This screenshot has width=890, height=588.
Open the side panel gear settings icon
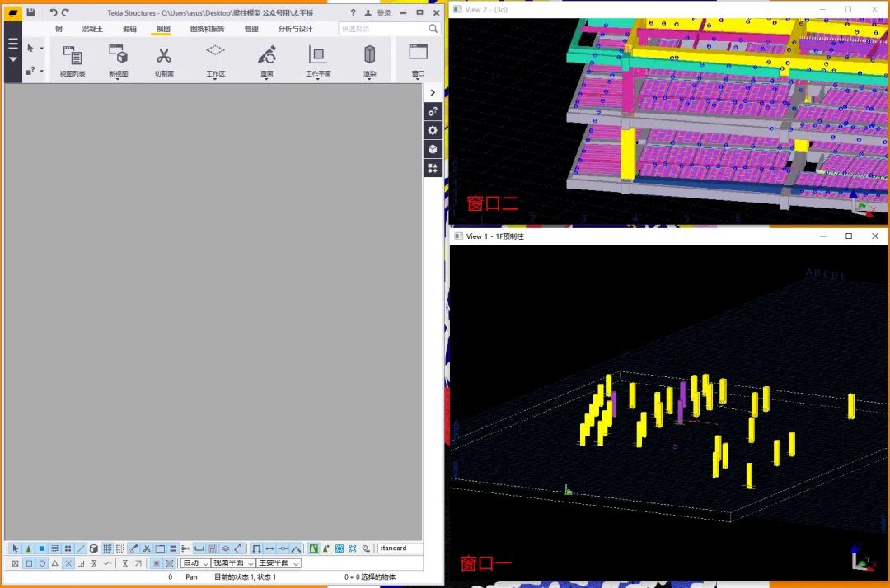coord(433,130)
